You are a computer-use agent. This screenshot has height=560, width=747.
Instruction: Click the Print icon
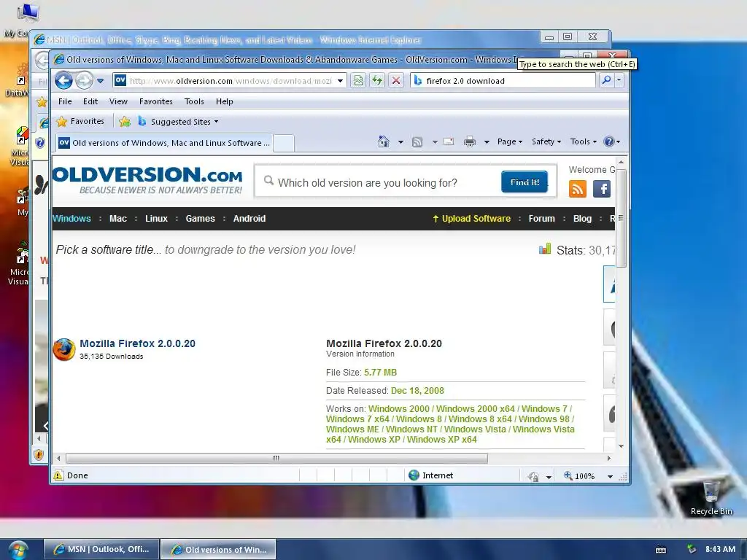470,141
